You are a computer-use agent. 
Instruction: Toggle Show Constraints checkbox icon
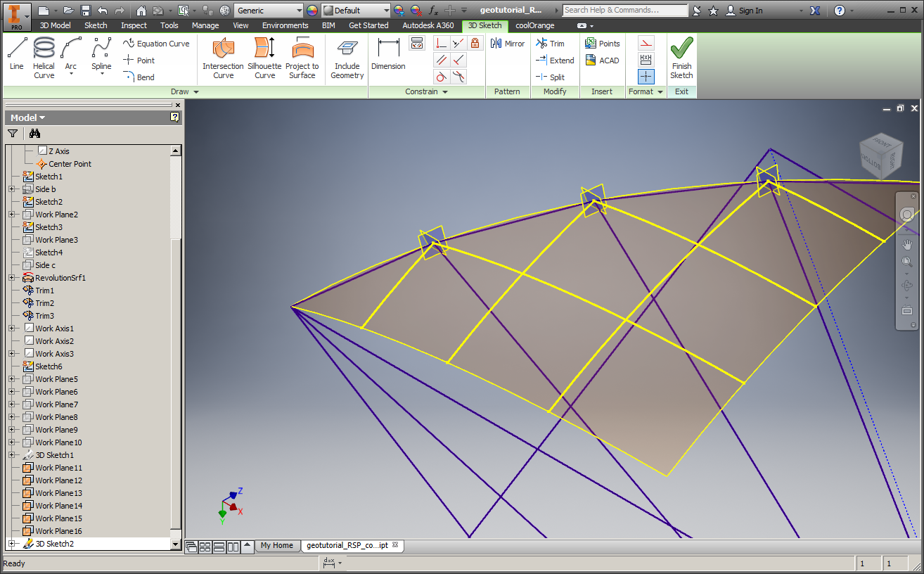click(x=417, y=43)
